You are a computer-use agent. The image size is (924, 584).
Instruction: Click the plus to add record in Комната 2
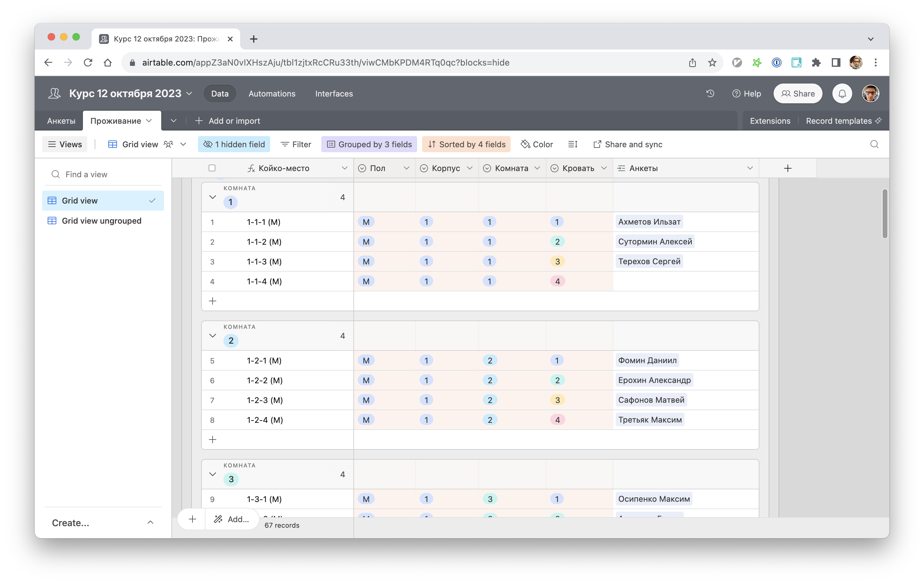coord(213,440)
